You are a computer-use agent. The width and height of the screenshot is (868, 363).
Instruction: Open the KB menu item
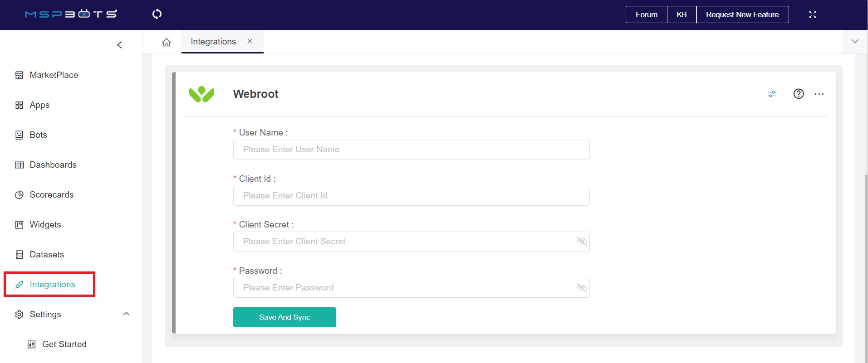pyautogui.click(x=681, y=14)
